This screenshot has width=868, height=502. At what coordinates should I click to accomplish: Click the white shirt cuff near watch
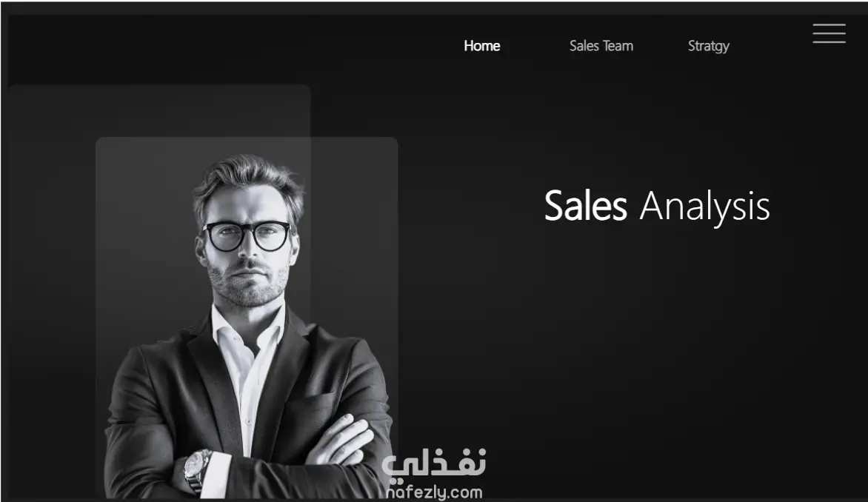coord(217,475)
